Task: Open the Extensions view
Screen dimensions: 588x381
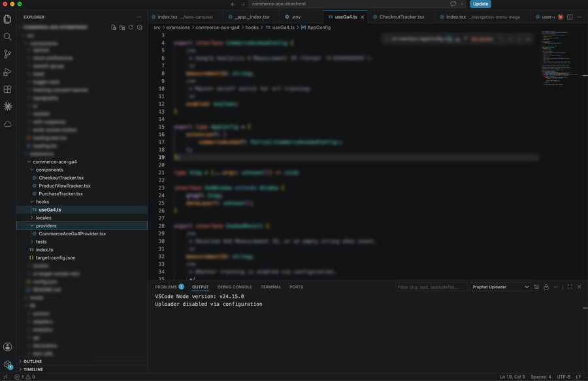Action: pos(7,90)
